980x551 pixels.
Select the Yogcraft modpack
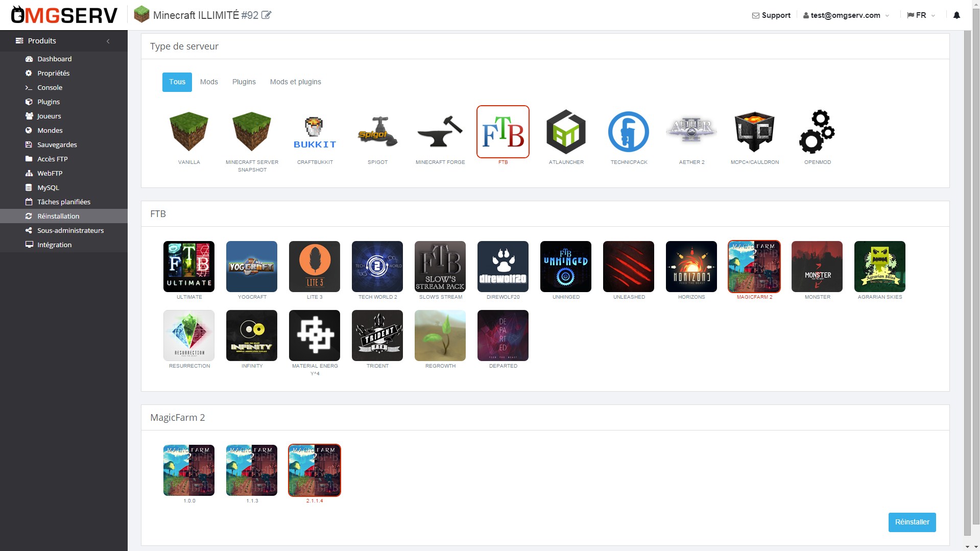coord(252,267)
